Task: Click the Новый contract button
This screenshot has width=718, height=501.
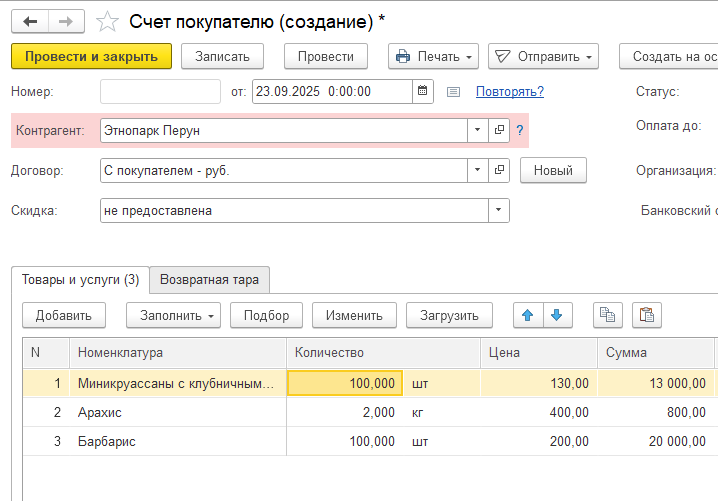Action: tap(553, 170)
